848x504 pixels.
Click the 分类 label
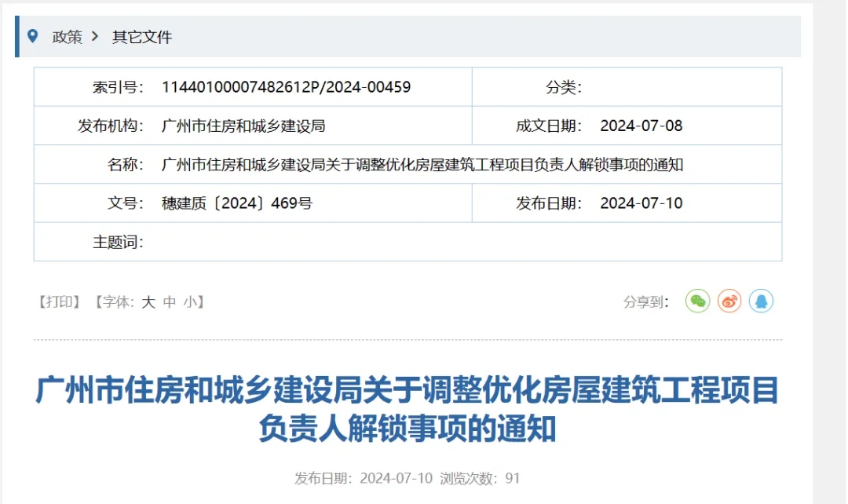pos(564,87)
